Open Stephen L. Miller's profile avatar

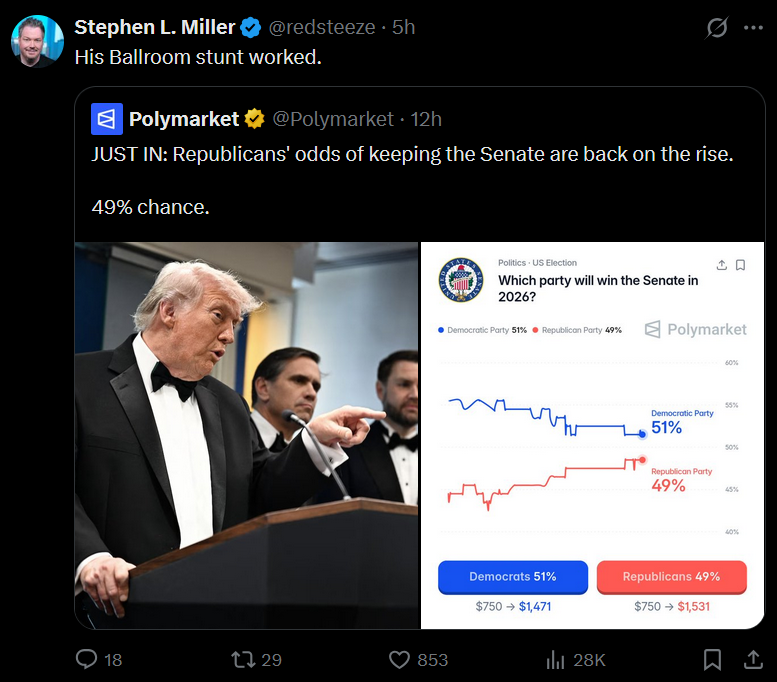tap(38, 41)
